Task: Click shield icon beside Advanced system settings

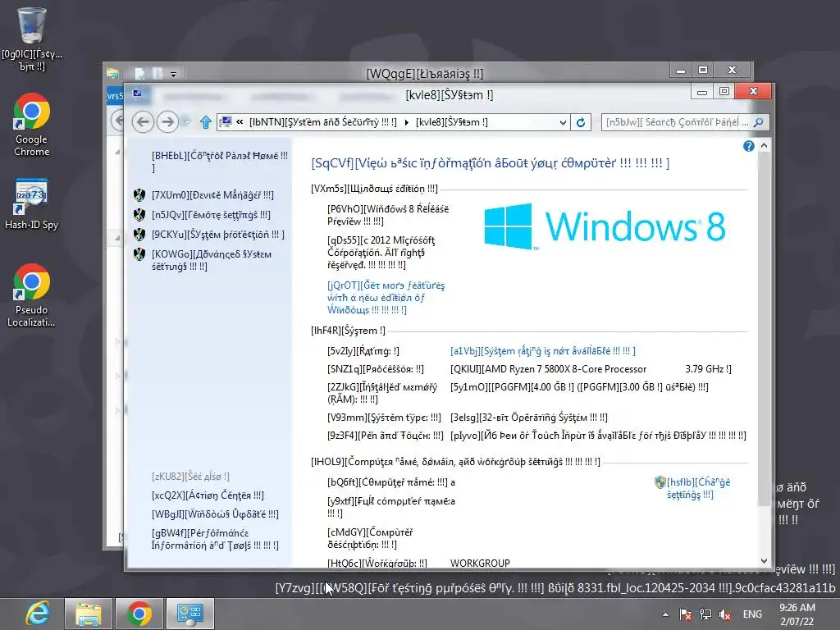Action: 139,254
